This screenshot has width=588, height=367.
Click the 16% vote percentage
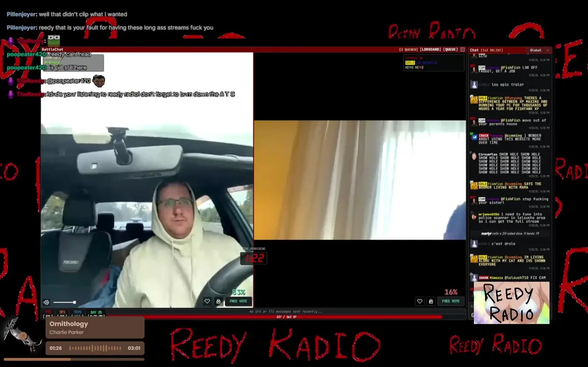tap(451, 292)
